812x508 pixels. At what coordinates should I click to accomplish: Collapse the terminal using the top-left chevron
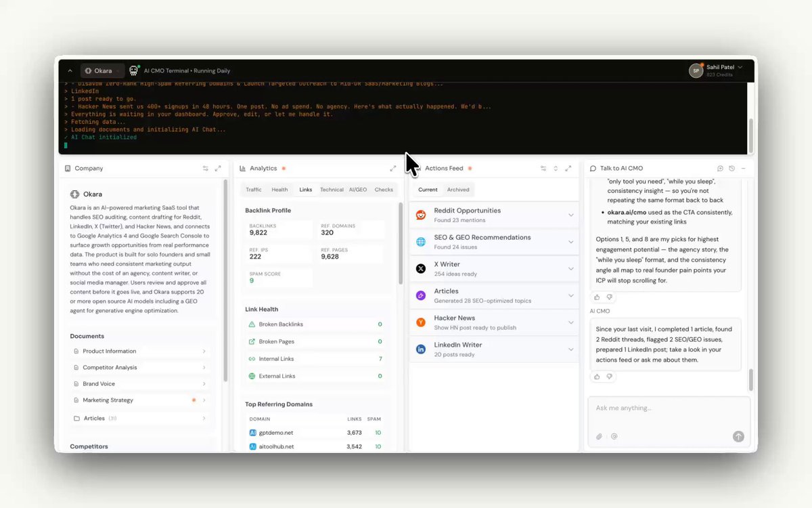(70, 70)
